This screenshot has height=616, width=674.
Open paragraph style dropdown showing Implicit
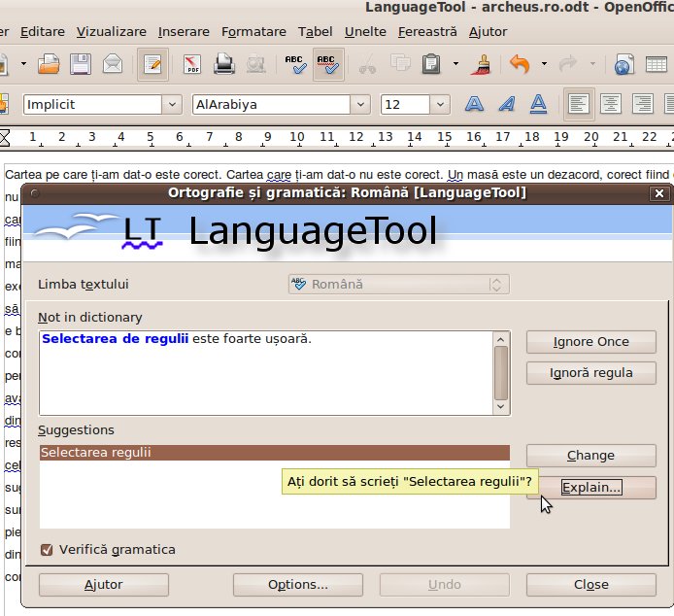click(x=172, y=104)
